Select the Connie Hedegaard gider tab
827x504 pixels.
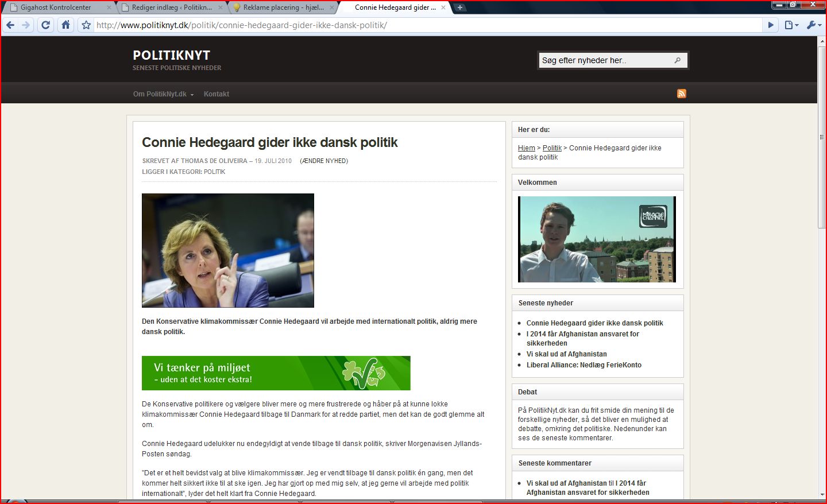395,7
